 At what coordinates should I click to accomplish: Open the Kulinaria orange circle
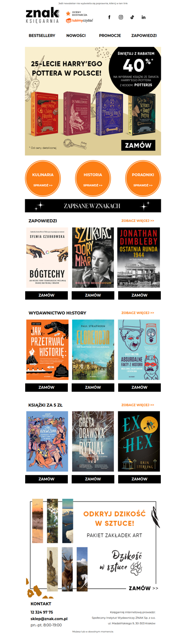[x=43, y=179]
